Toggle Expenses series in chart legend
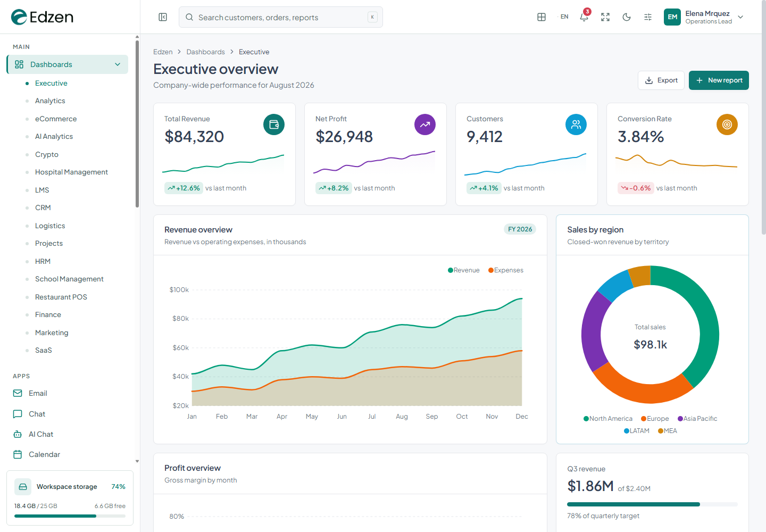766x532 pixels. tap(506, 270)
